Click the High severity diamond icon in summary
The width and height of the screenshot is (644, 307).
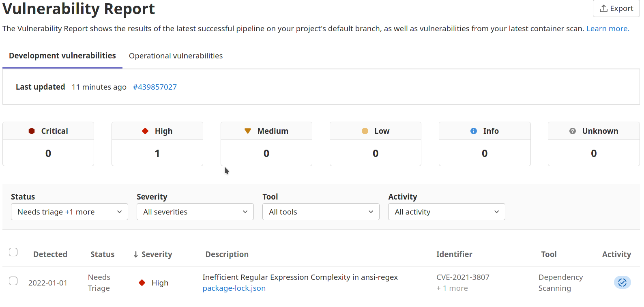tap(145, 131)
